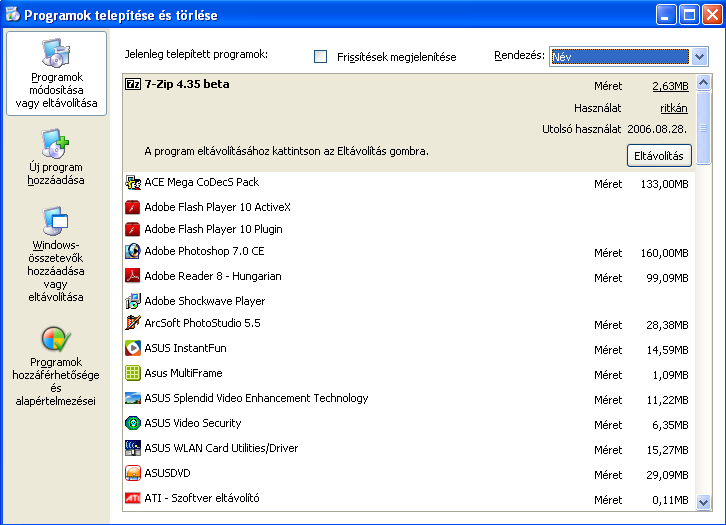The image size is (726, 525).
Task: Click the 2006.08.28. last used date
Action: (657, 129)
